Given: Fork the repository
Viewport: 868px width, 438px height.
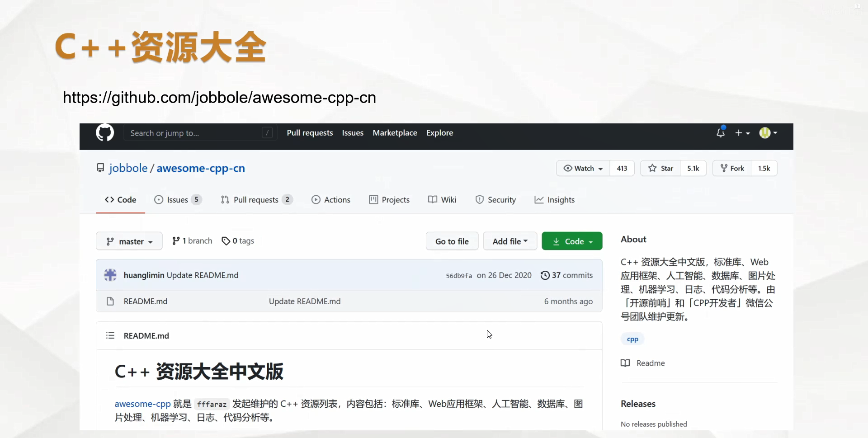Looking at the screenshot, I should (732, 168).
